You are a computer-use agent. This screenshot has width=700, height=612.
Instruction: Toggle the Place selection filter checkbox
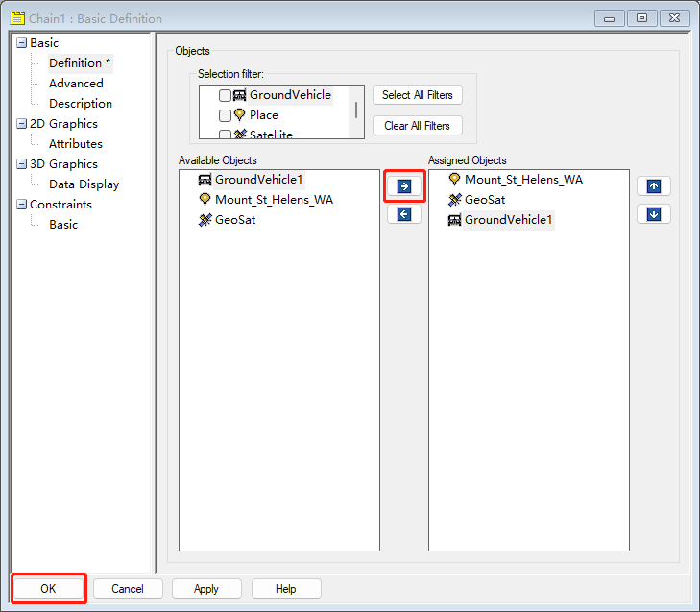click(x=225, y=115)
